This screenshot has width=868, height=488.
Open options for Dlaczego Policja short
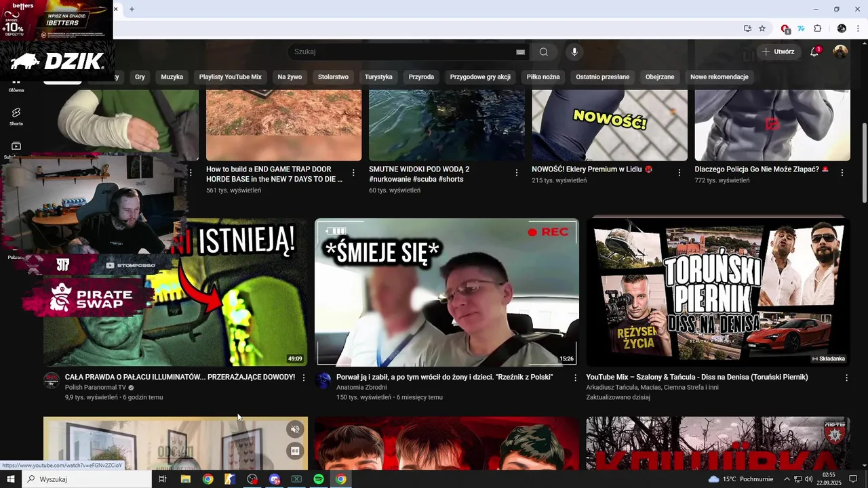842,173
